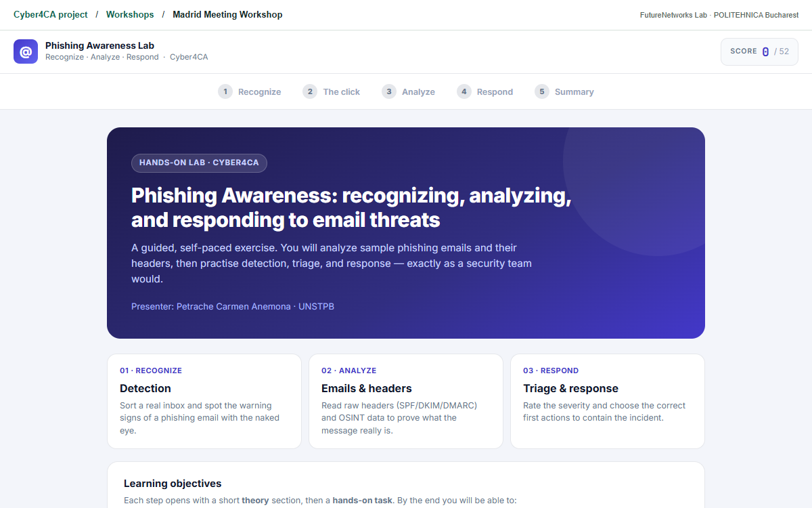Go to step 1 Recognize
The image size is (812, 508).
point(250,91)
